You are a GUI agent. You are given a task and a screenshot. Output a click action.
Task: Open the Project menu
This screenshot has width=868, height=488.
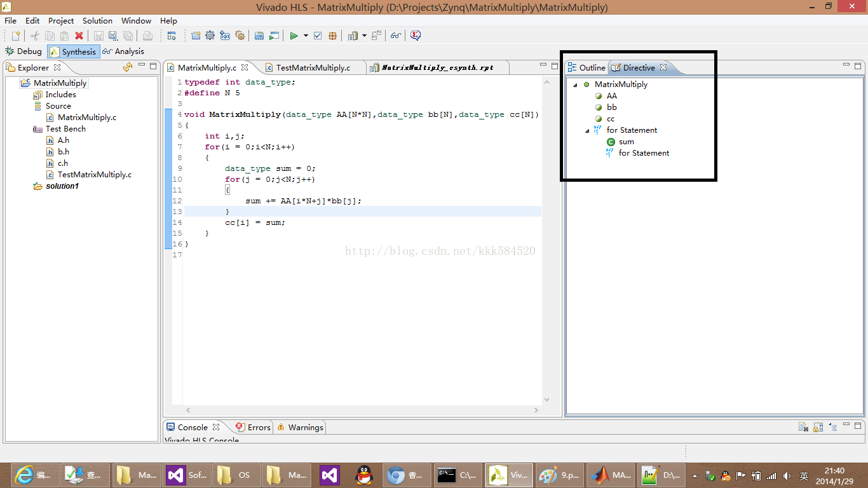[x=61, y=20]
